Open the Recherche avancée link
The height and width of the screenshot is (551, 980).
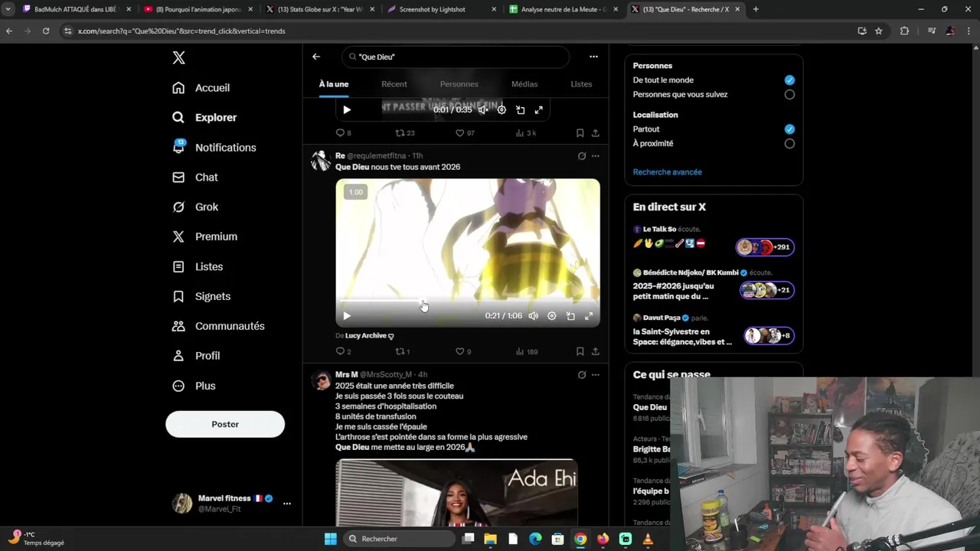click(668, 172)
